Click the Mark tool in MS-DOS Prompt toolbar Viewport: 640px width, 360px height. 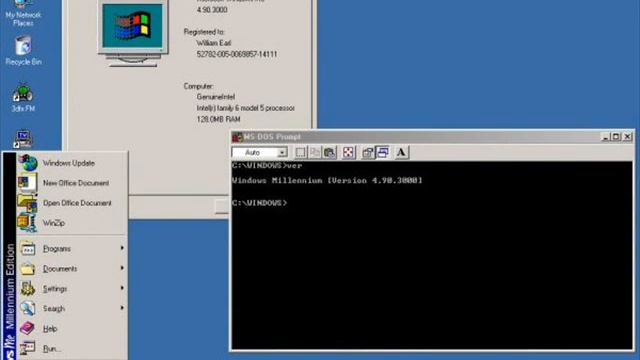[x=300, y=152]
